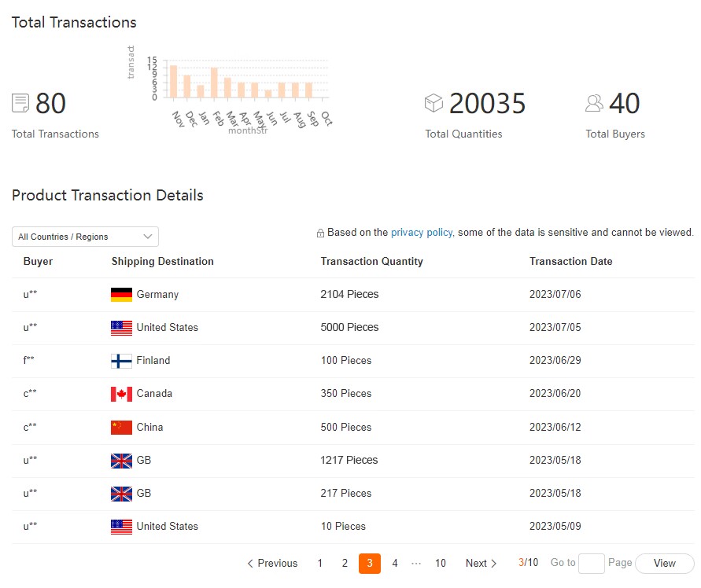
Task: Click the Total Quantities box icon
Action: 434,103
